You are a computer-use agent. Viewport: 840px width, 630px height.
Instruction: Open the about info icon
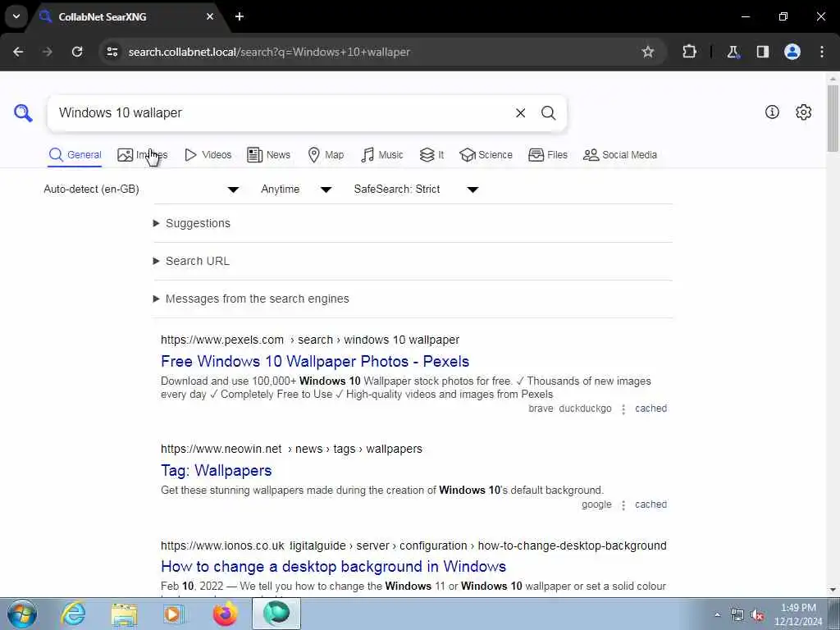click(772, 112)
